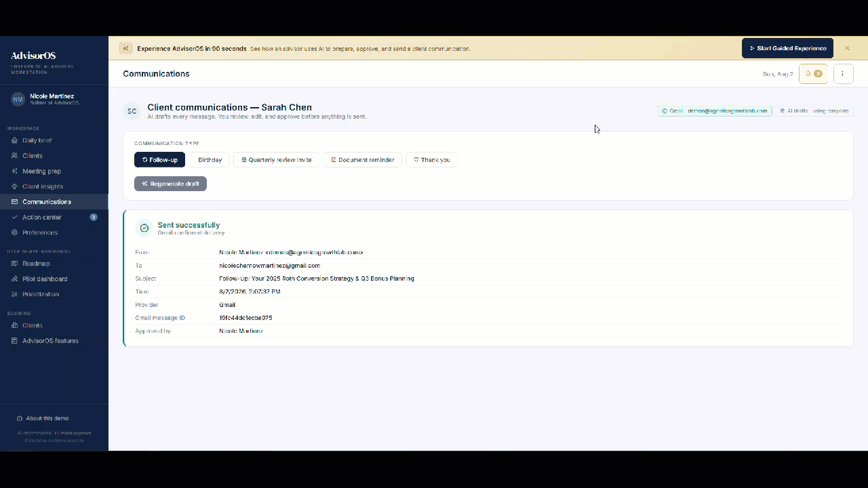Click the Roadmap map icon
This screenshot has height=488, width=868.
coord(15,264)
